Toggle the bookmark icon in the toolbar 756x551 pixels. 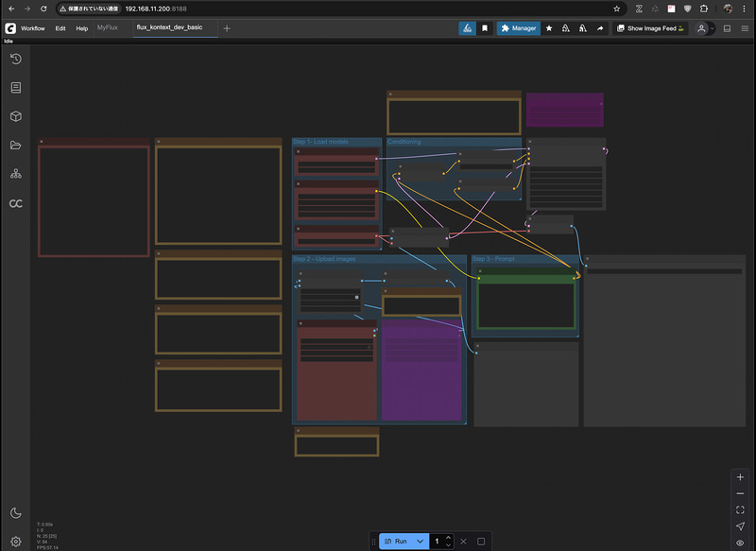(485, 28)
